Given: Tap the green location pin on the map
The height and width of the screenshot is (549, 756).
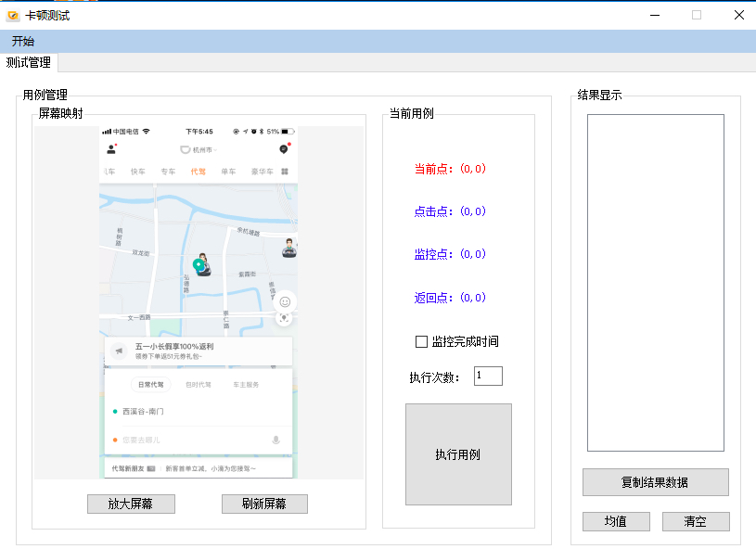Looking at the screenshot, I should point(199,265).
